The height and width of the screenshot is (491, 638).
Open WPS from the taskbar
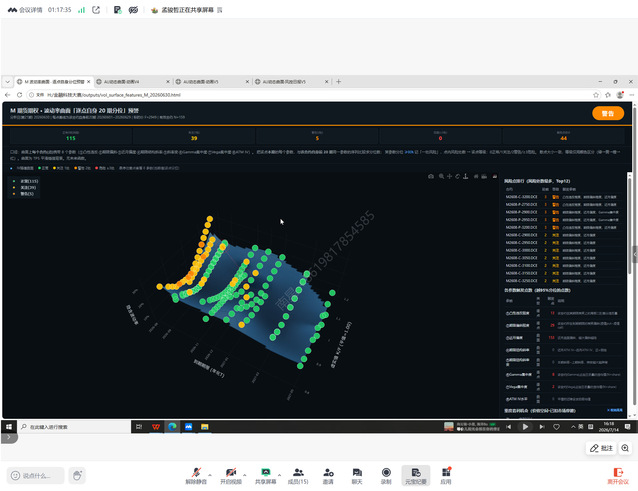tap(156, 426)
